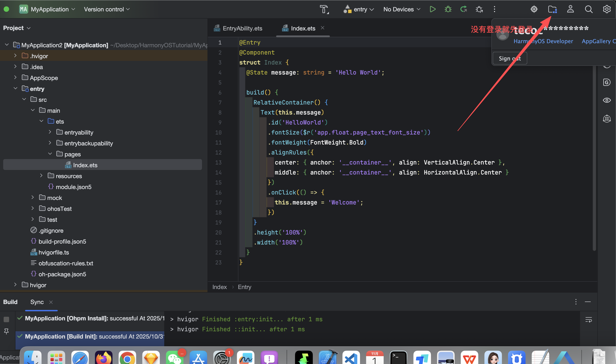
Task: Open the Previewer eye icon in right sidebar
Action: [607, 100]
